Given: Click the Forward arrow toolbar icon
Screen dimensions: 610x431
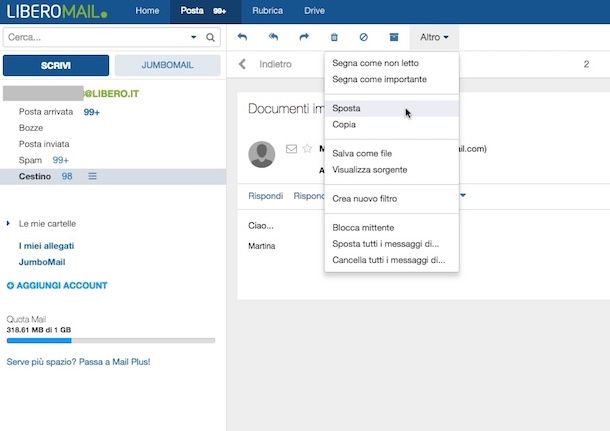Looking at the screenshot, I should tap(304, 37).
